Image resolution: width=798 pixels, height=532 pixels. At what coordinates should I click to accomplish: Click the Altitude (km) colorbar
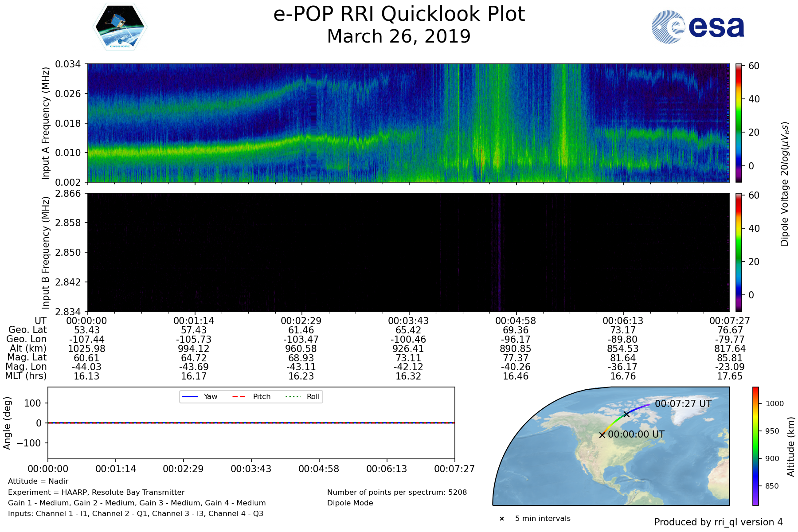tap(755, 446)
